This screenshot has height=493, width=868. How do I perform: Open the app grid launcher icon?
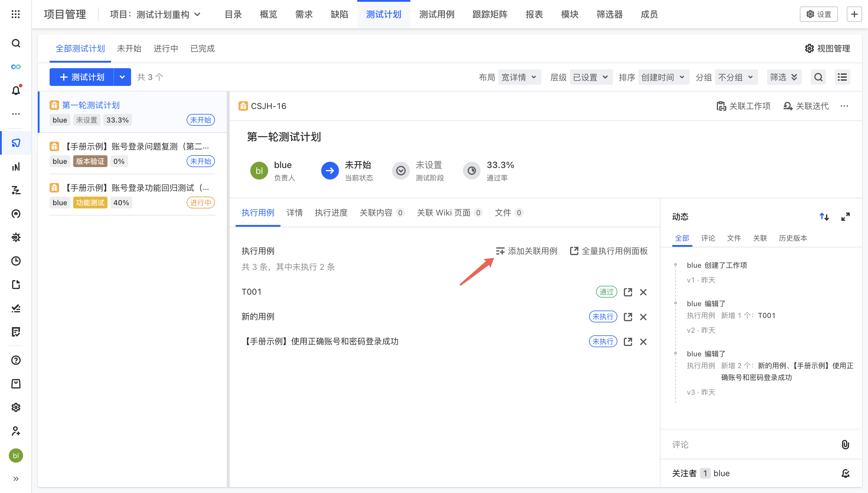(x=16, y=14)
